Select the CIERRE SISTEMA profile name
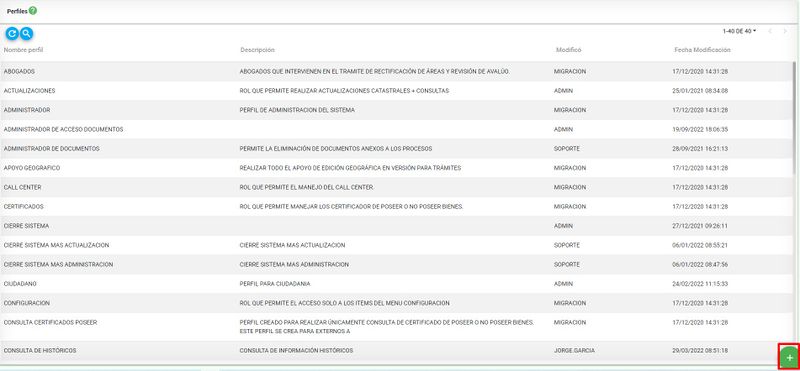800x371 pixels. 27,226
